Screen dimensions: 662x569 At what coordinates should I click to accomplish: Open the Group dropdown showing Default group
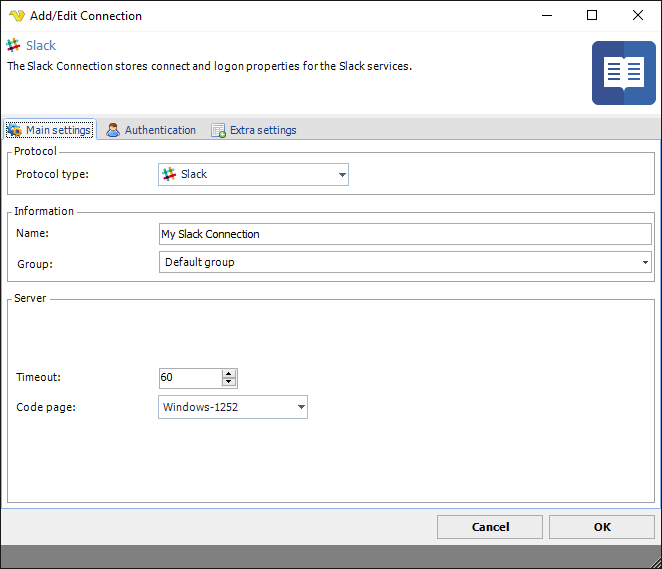405,262
